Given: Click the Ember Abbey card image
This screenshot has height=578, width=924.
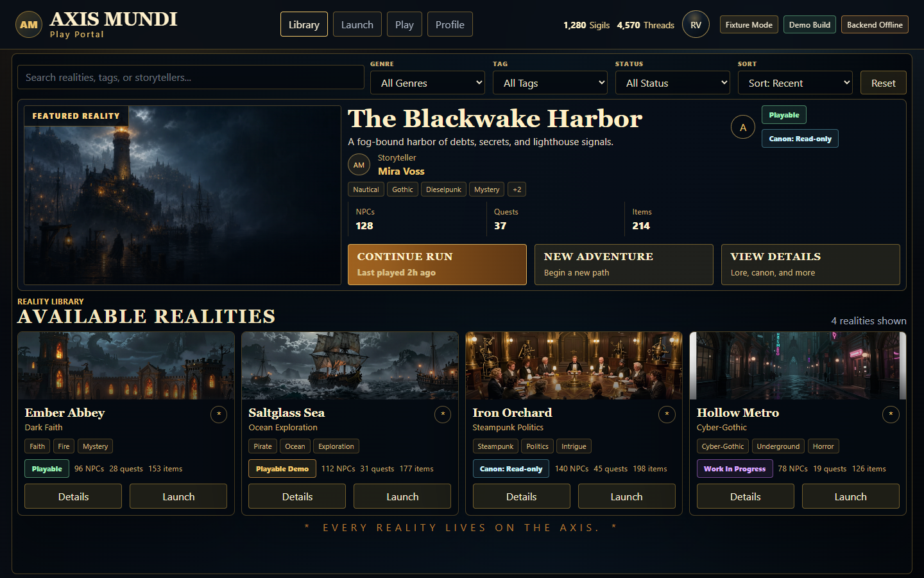Looking at the screenshot, I should pyautogui.click(x=126, y=365).
